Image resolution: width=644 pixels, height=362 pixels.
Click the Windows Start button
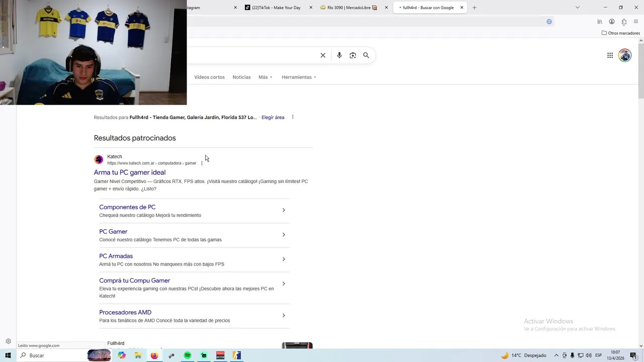click(8, 355)
